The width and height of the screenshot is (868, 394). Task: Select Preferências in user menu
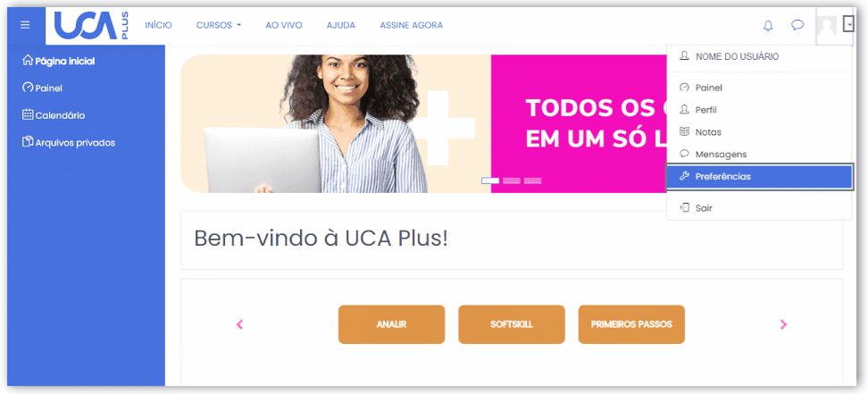[759, 177]
